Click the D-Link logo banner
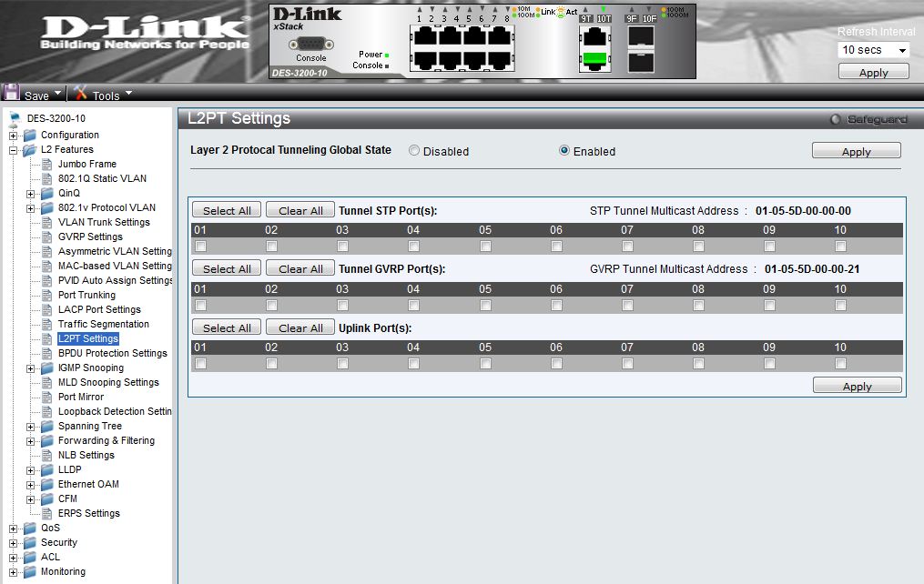Screen dimensions: 924x584 (145, 33)
